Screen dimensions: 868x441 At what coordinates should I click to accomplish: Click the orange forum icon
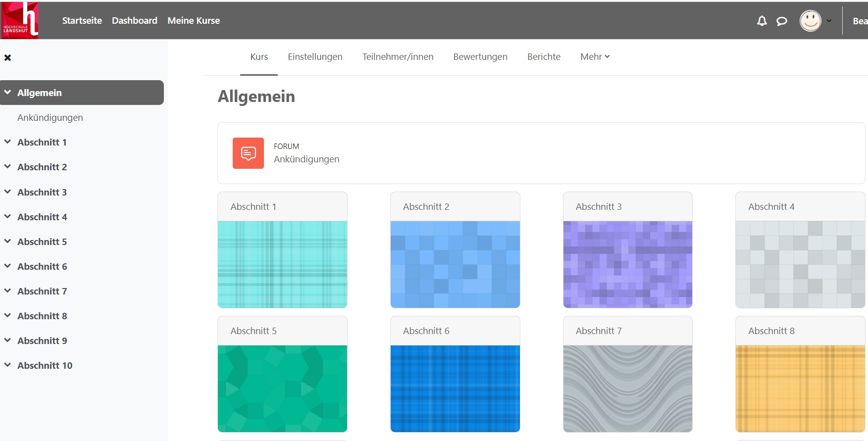(248, 153)
